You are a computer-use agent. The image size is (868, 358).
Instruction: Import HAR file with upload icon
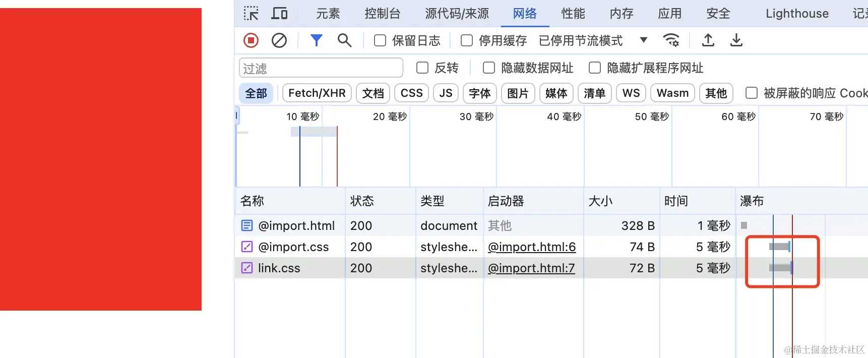(708, 40)
